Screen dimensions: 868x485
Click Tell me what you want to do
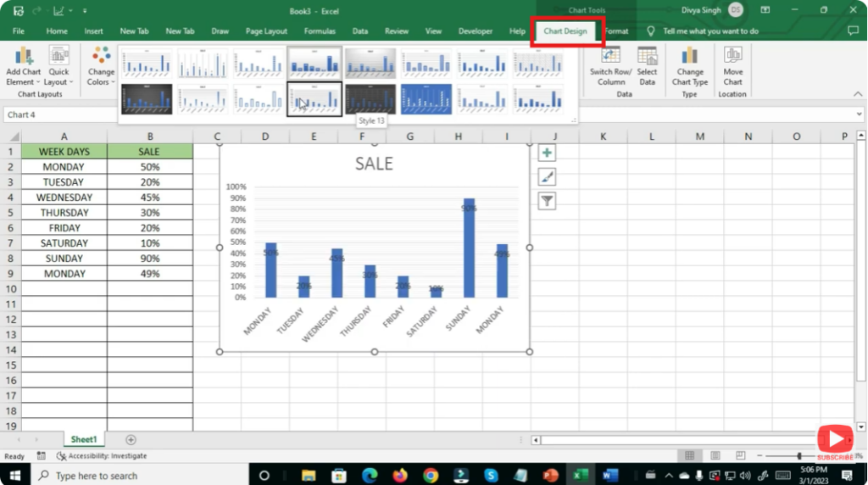point(710,31)
